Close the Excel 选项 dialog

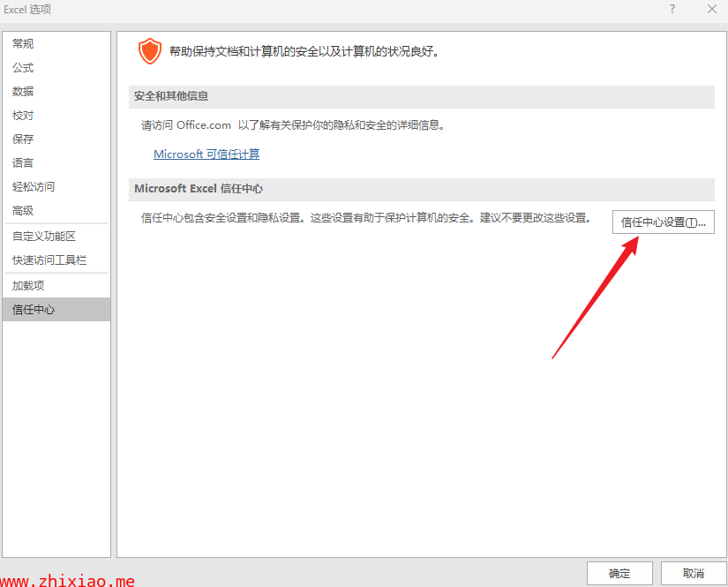[712, 10]
